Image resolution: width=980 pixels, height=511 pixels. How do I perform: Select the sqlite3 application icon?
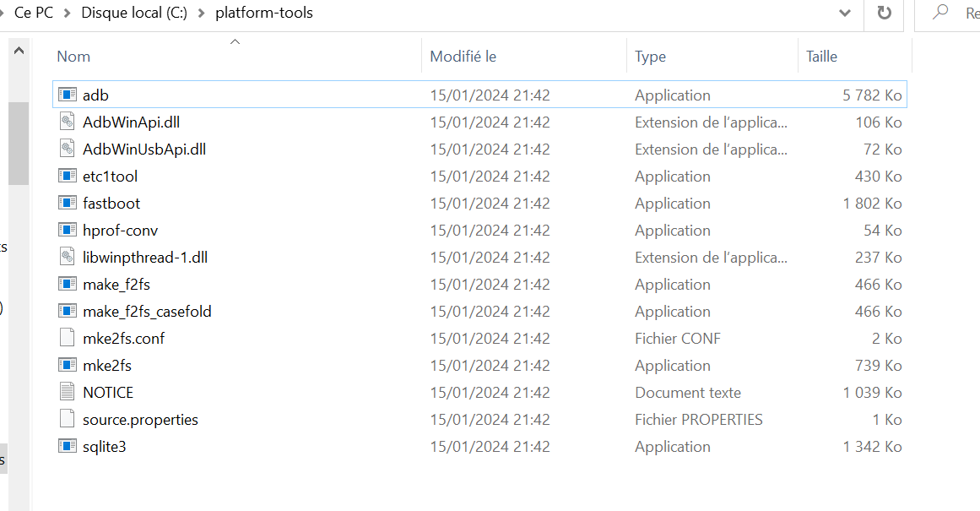pyautogui.click(x=68, y=447)
